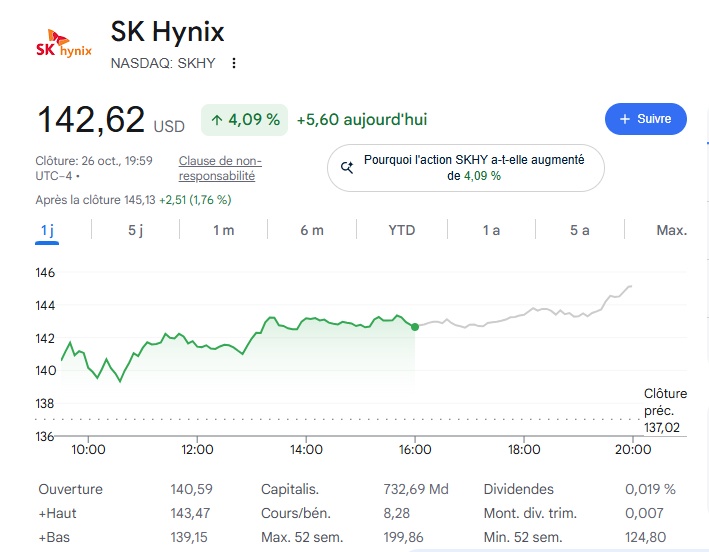Viewport: 709px width, 552px height.
Task: Open the 5 a chart range
Action: (x=580, y=231)
